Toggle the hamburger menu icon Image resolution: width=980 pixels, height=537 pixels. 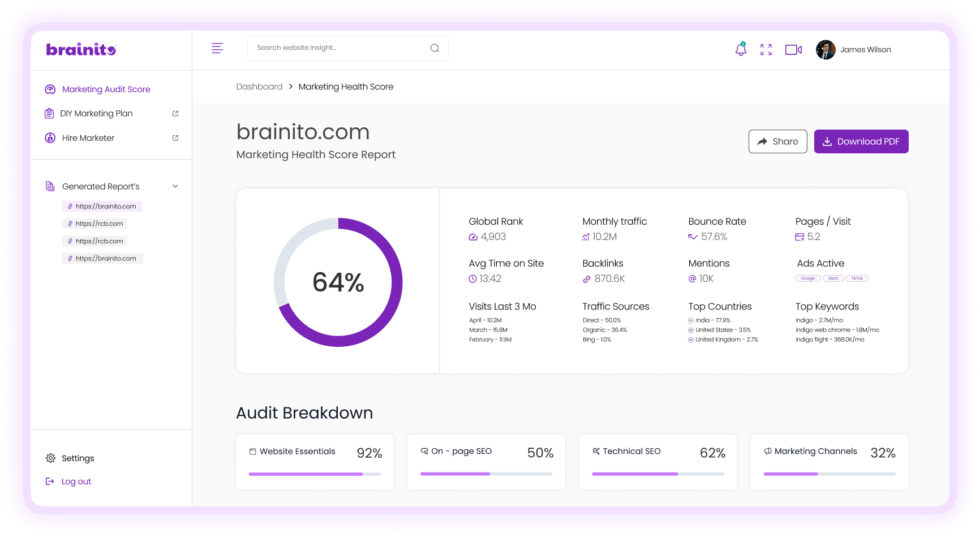point(217,49)
